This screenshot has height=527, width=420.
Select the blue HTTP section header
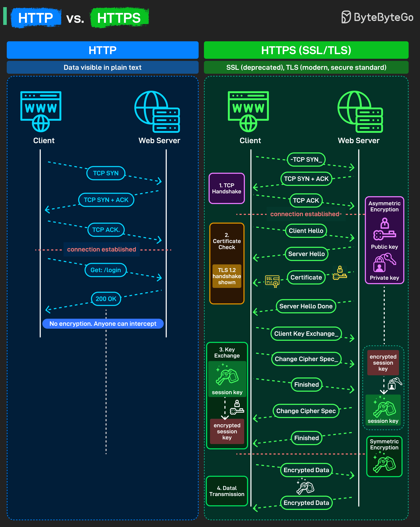tap(103, 50)
